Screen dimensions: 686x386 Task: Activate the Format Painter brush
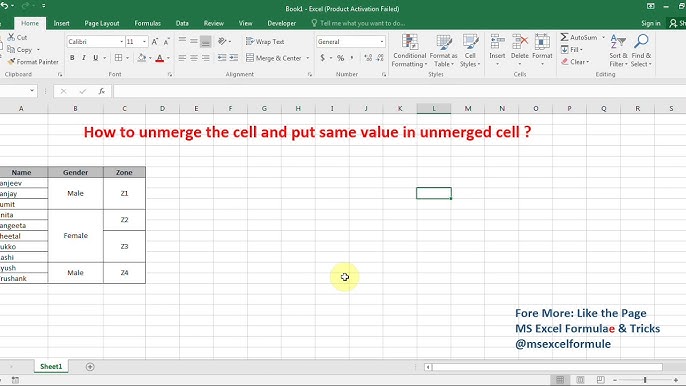click(11, 62)
